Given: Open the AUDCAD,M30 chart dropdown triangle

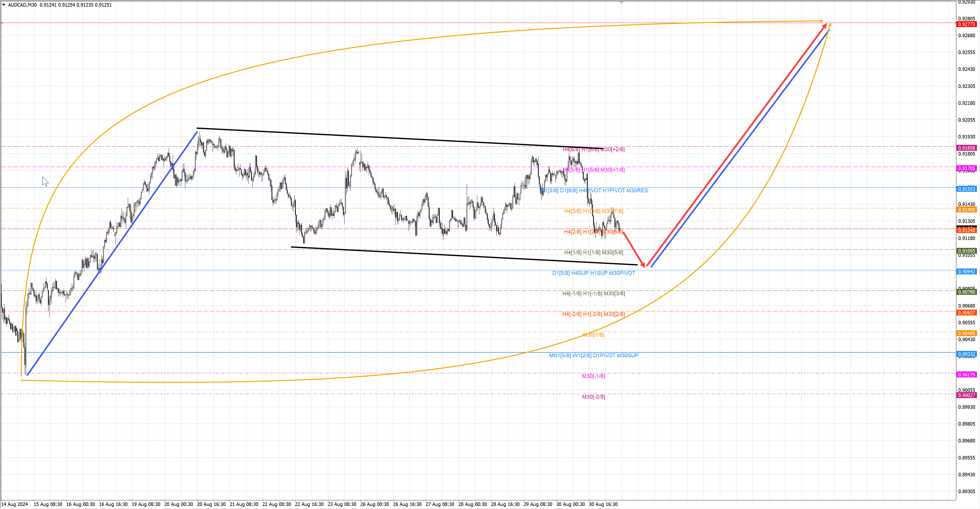Looking at the screenshot, I should pyautogui.click(x=4, y=5).
